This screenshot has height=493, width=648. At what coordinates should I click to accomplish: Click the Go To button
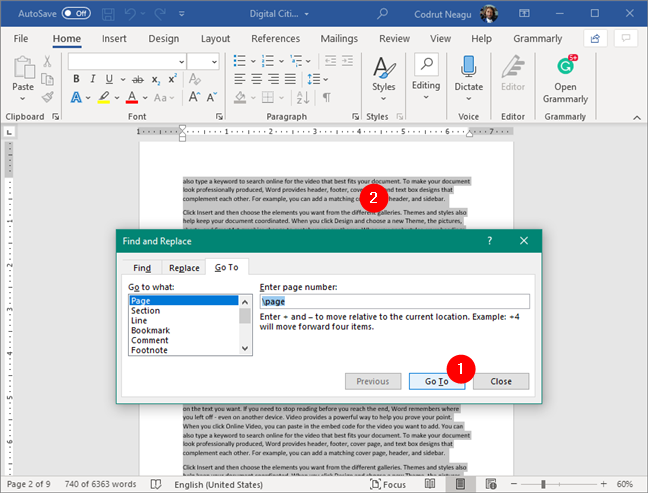tap(437, 381)
